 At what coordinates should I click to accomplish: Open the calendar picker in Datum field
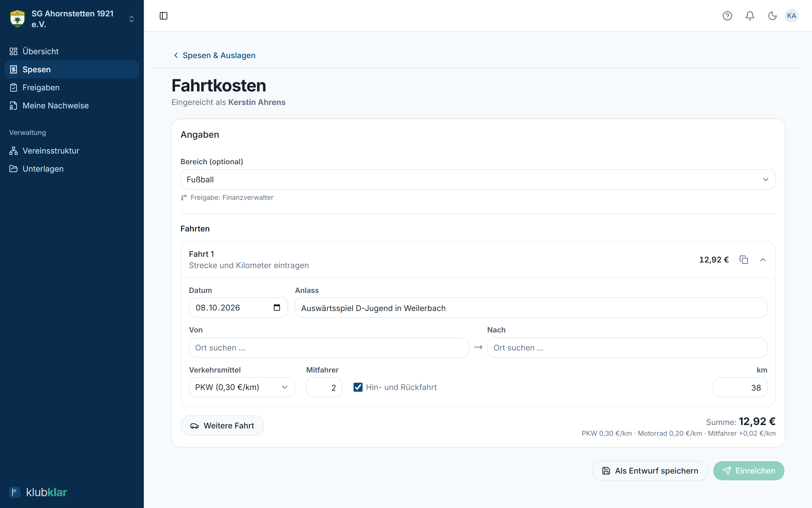(277, 307)
